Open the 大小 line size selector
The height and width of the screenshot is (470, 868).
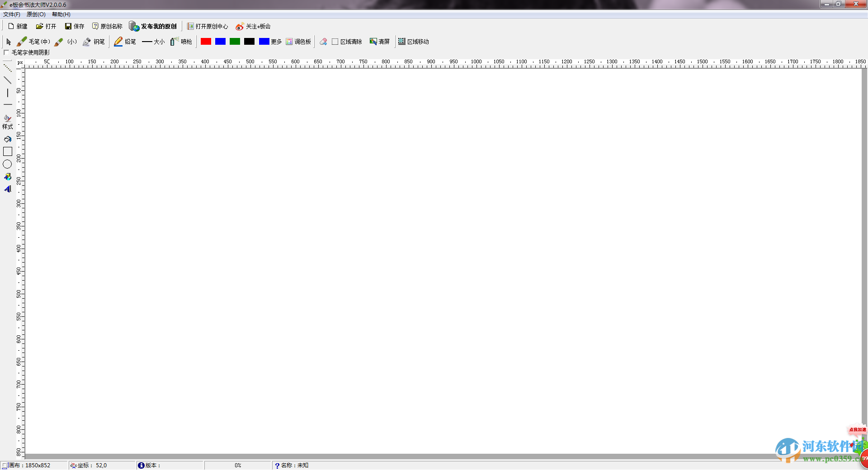(x=153, y=42)
